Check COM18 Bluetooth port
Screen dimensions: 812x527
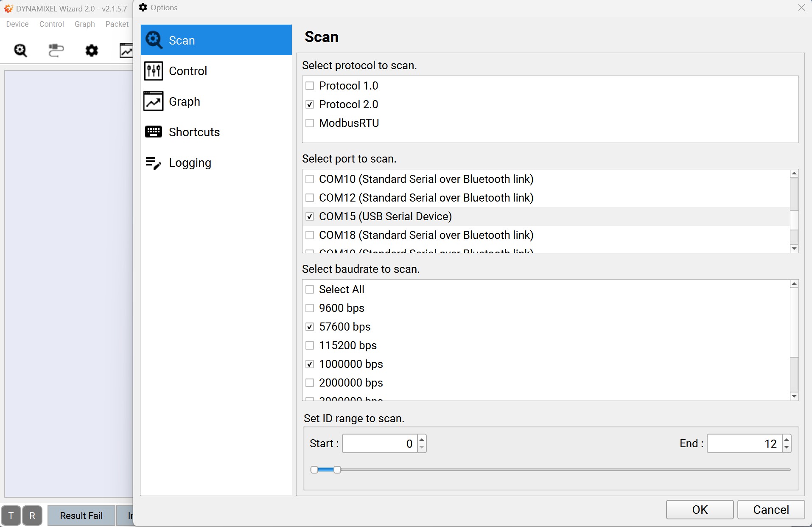point(310,235)
